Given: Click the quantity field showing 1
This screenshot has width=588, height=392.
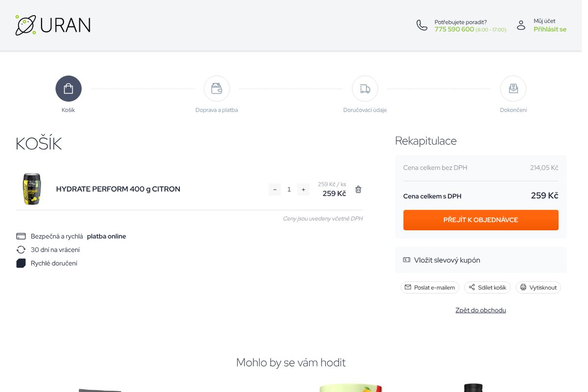Looking at the screenshot, I should [x=289, y=190].
